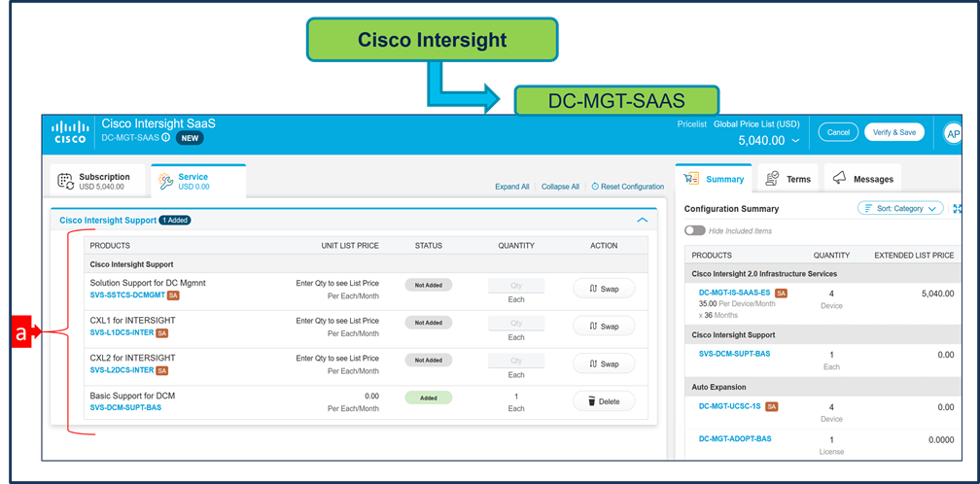Screen dimensions: 980x484
Task: Click SA badge next to DC-MGT-IS-SAAS-ES
Action: tap(782, 293)
